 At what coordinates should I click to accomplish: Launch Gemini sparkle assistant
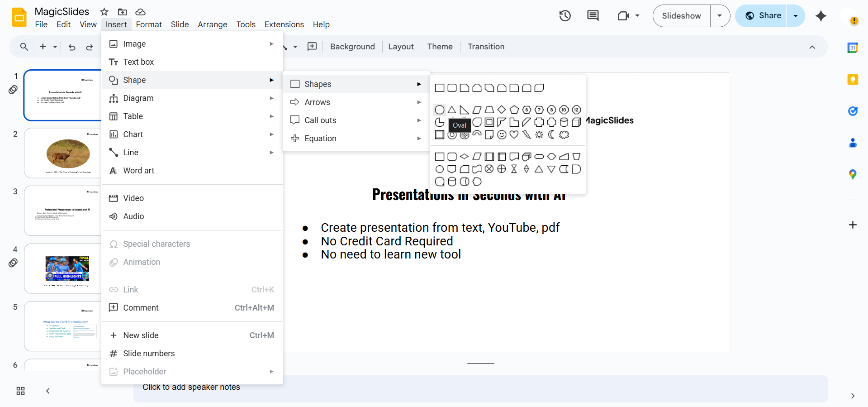(821, 16)
